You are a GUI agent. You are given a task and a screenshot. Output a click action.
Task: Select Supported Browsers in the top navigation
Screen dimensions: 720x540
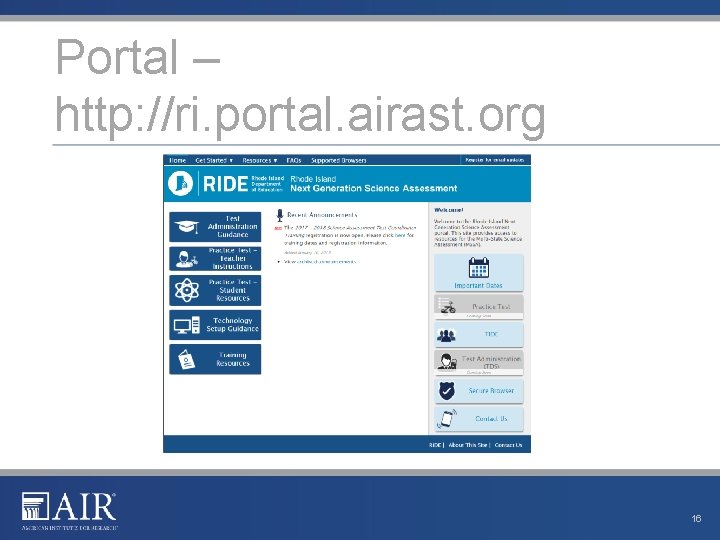pos(338,160)
